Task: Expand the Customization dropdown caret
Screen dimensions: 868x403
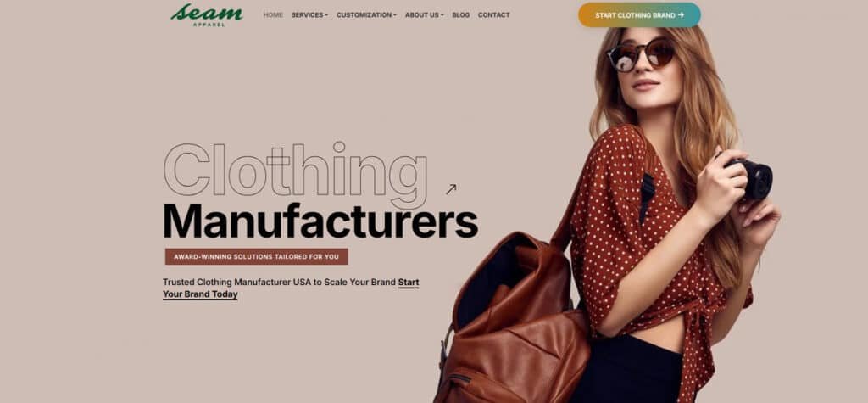Action: [395, 15]
